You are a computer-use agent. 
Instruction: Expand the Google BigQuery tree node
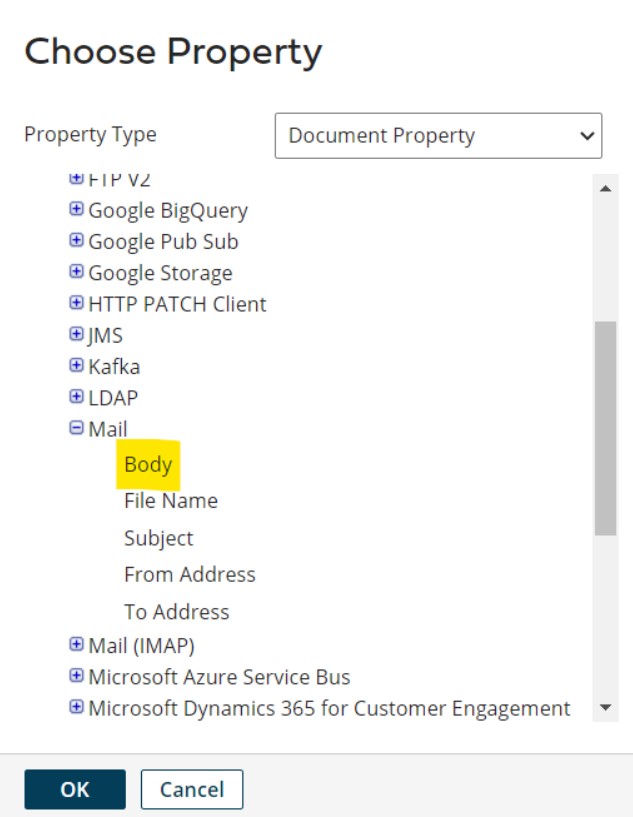76,210
